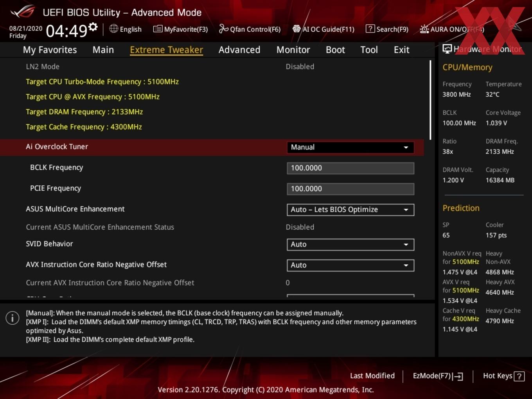The height and width of the screenshot is (399, 532).
Task: Click the 4868 MHz Heavy Non-AVX value
Action: coord(500,272)
